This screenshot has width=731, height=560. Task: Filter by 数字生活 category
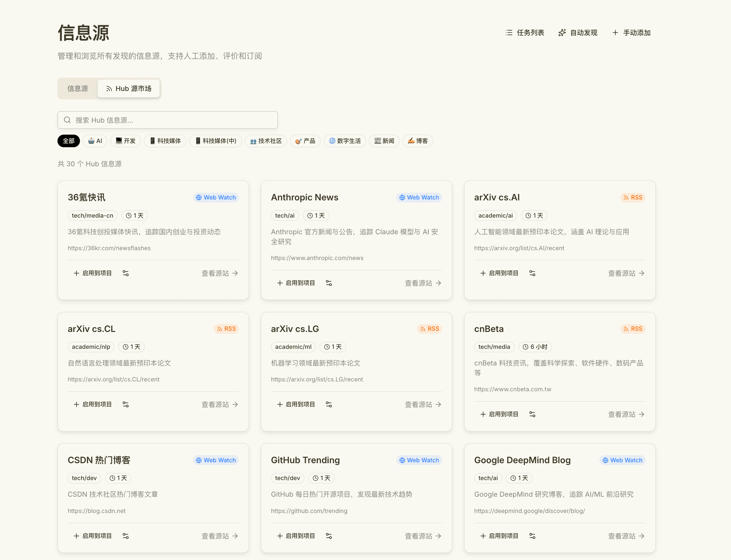coord(345,141)
